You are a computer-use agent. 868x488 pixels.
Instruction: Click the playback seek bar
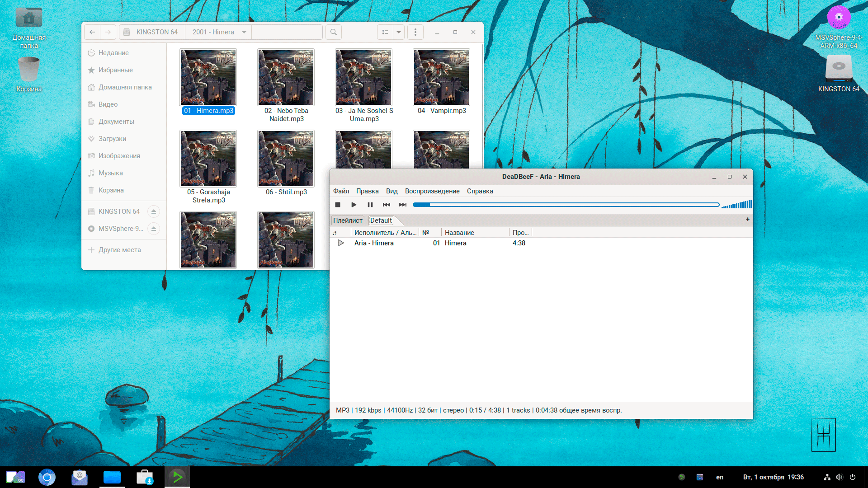pyautogui.click(x=565, y=205)
